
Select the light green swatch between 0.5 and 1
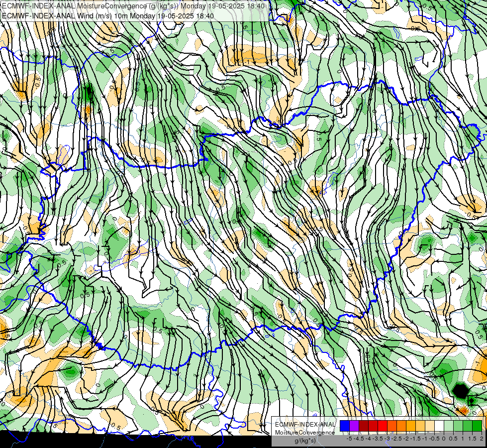pos(458,426)
